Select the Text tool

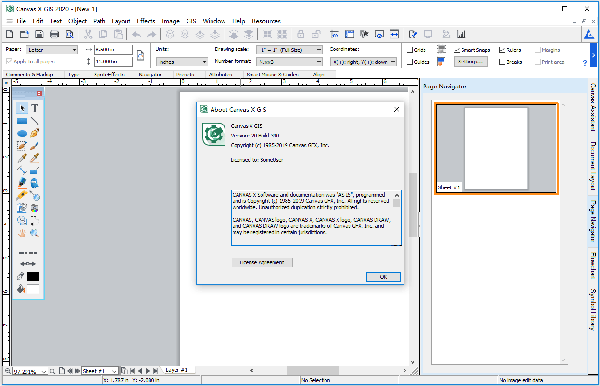pos(34,108)
